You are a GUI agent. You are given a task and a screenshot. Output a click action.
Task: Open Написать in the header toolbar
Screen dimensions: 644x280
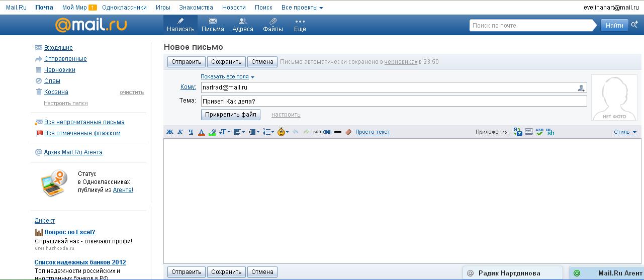coord(180,25)
